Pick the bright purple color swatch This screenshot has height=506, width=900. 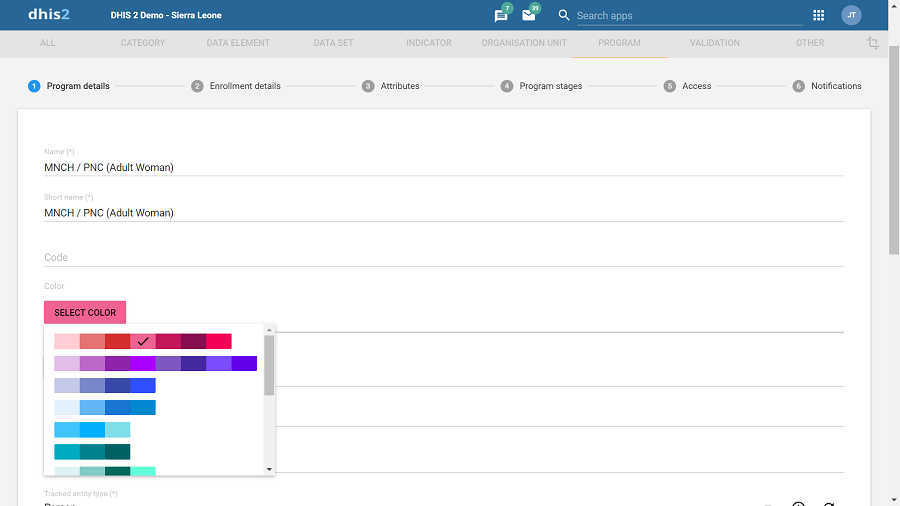coord(143,363)
